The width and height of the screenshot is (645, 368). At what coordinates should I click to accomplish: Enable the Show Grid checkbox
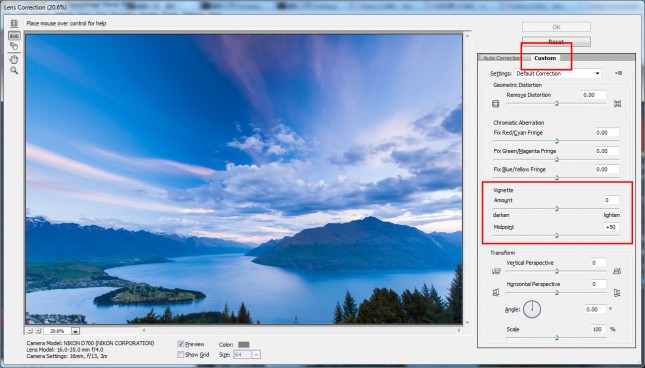coord(181,354)
